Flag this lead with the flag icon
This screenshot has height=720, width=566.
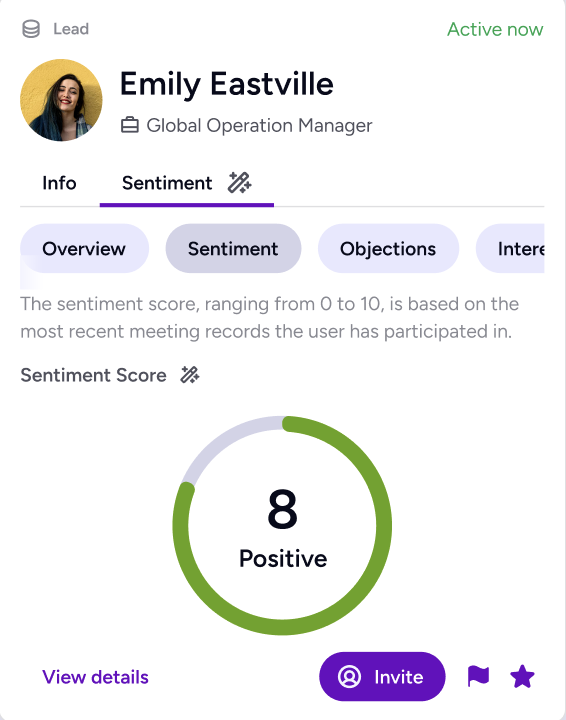(x=478, y=676)
